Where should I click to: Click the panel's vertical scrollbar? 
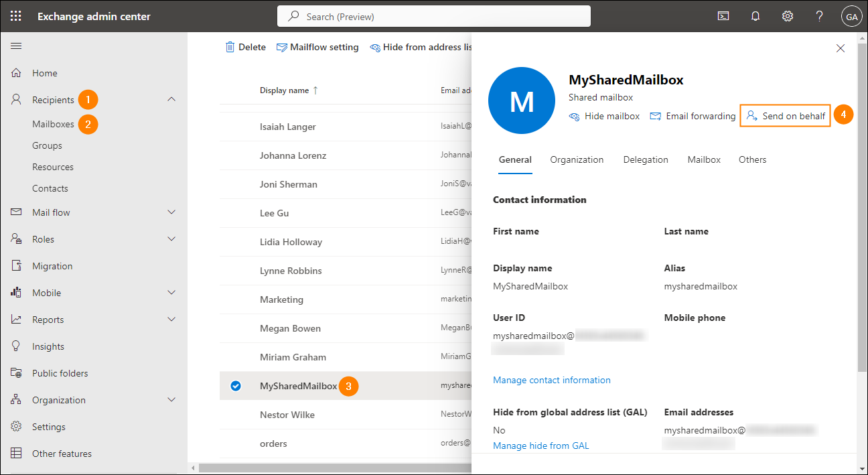point(861,208)
